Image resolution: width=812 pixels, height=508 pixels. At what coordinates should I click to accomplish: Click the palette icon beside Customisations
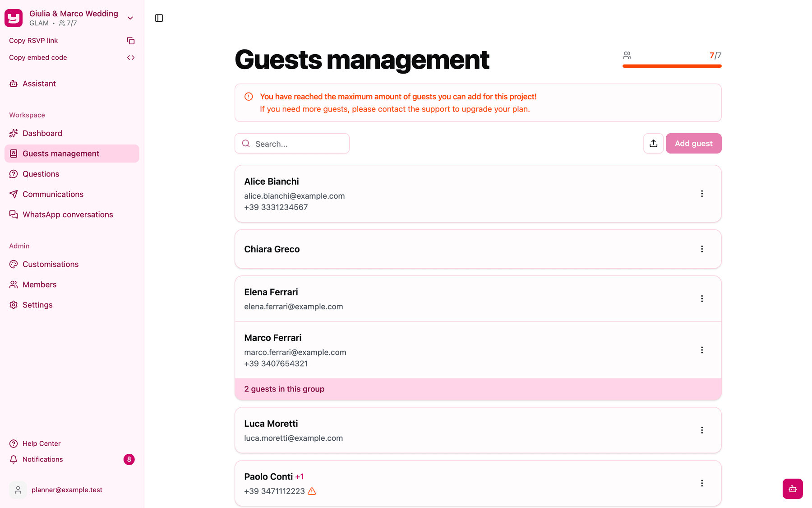[14, 264]
